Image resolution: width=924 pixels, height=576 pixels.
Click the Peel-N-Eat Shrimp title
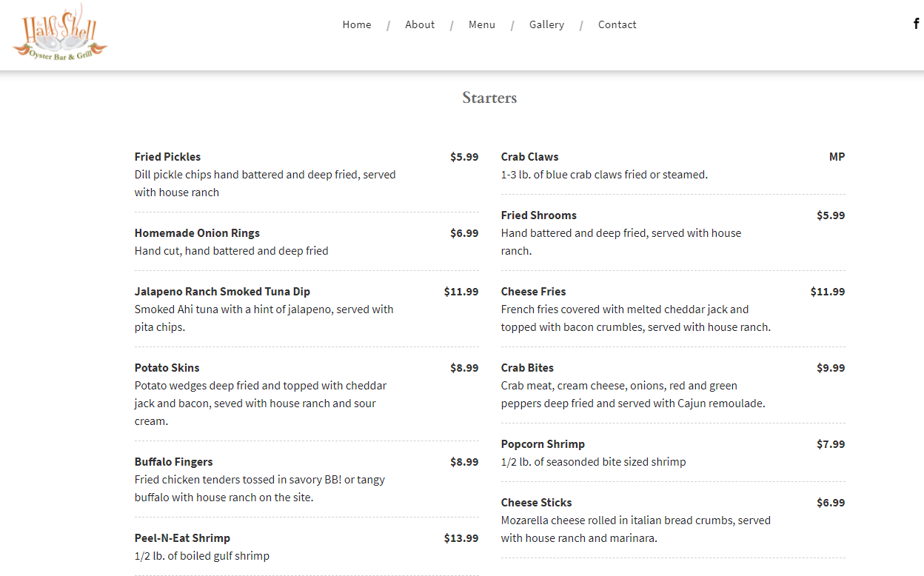[x=182, y=538]
